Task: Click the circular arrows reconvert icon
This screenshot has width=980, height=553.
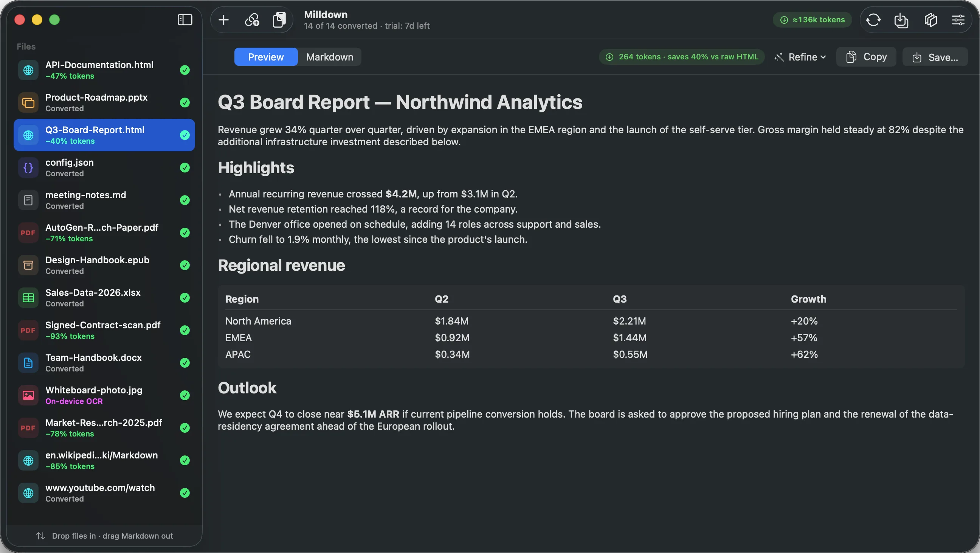Action: tap(873, 20)
